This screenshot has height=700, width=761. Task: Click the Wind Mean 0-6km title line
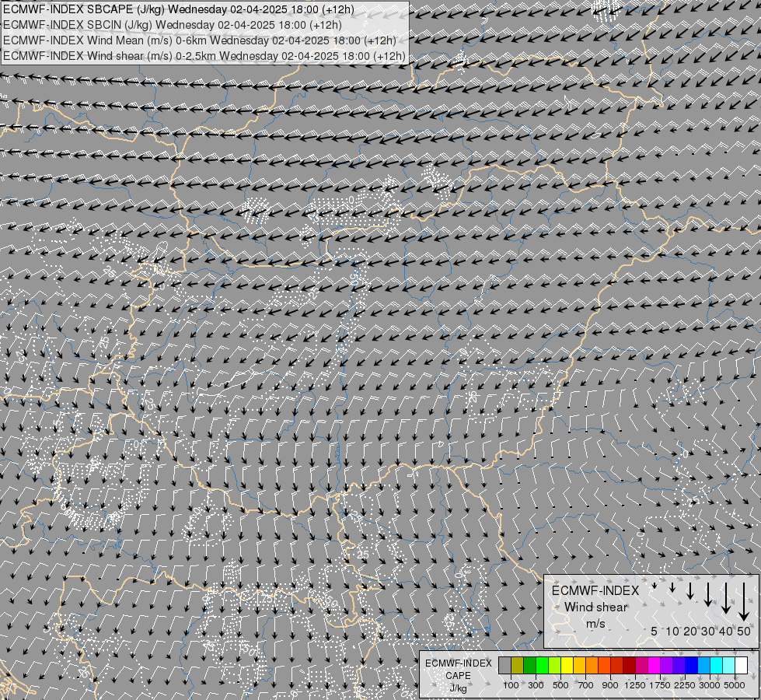pos(200,40)
